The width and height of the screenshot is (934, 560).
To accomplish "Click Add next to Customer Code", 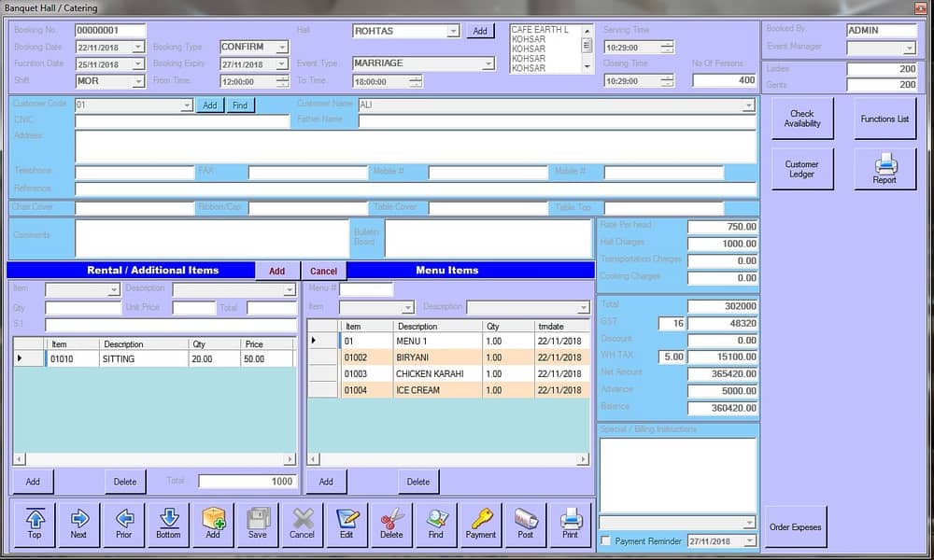I will tap(209, 105).
